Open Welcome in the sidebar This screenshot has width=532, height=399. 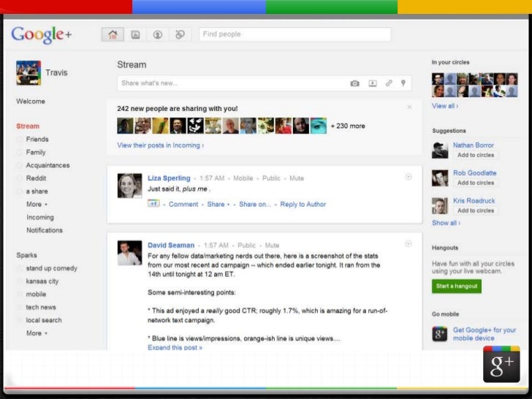pyautogui.click(x=31, y=101)
